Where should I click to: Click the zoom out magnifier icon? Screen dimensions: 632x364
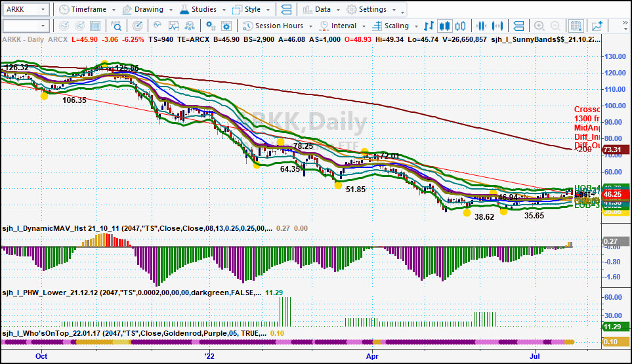coord(555,26)
